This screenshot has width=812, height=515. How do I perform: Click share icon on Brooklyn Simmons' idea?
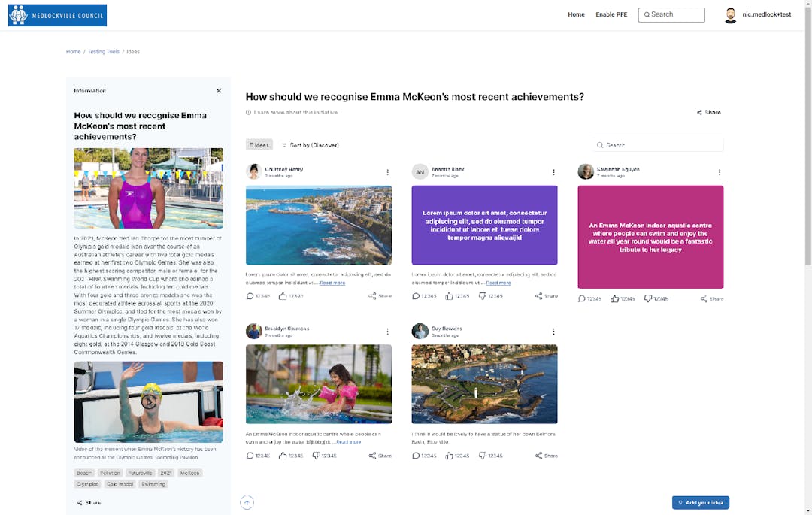[372, 456]
